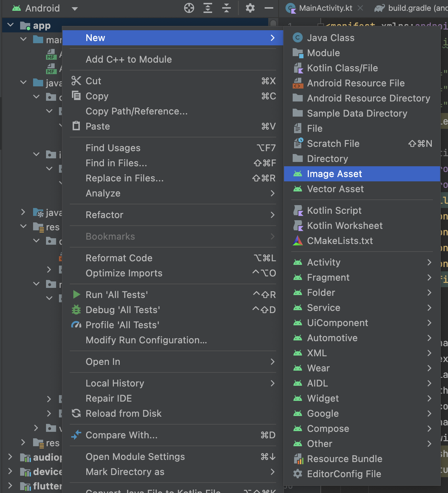Open the Activity submenu

click(x=362, y=262)
